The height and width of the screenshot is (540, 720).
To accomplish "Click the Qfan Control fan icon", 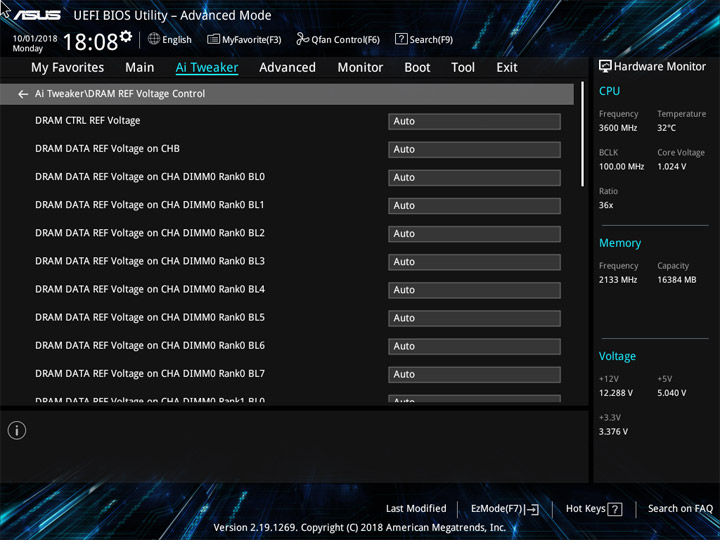I will tap(302, 39).
